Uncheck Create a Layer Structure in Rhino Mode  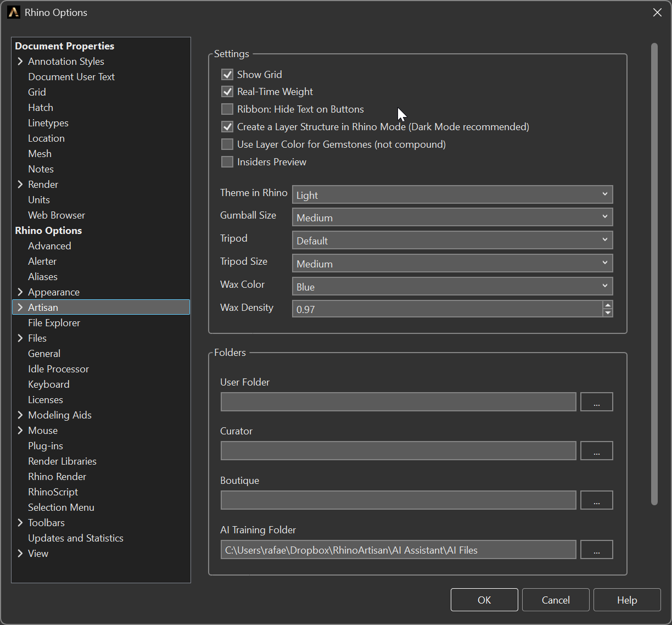click(227, 127)
